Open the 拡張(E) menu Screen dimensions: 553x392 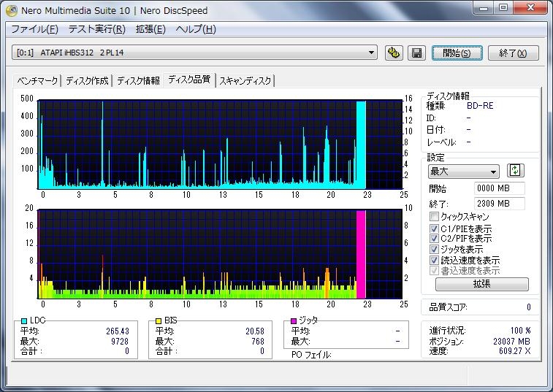[x=150, y=29]
